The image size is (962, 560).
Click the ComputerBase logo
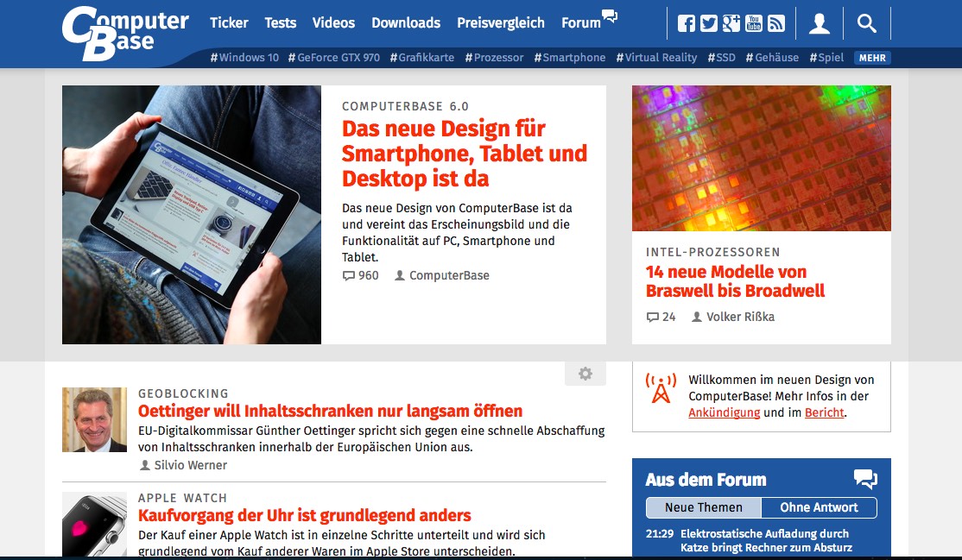click(x=125, y=33)
